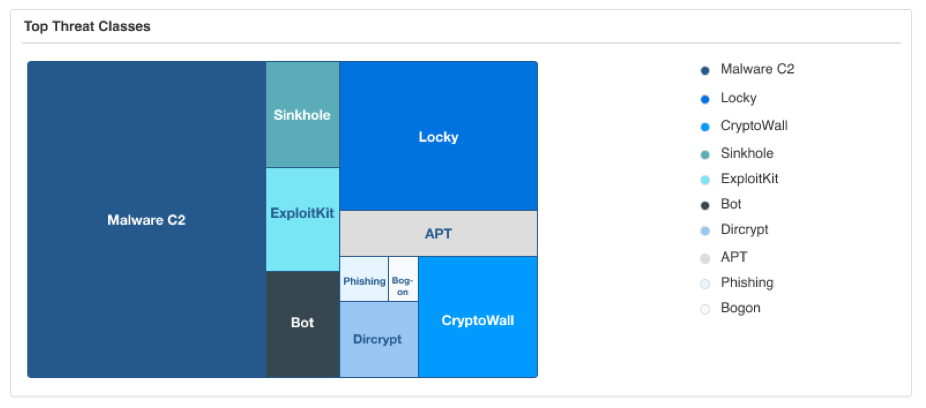This screenshot has width=926, height=408.
Task: Select the Bot treemap tile
Action: [302, 323]
